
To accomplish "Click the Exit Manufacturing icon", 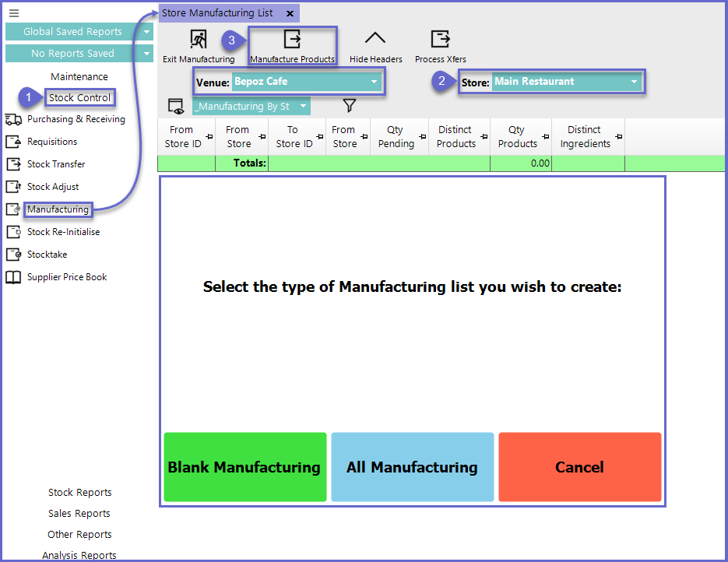I will click(x=199, y=40).
